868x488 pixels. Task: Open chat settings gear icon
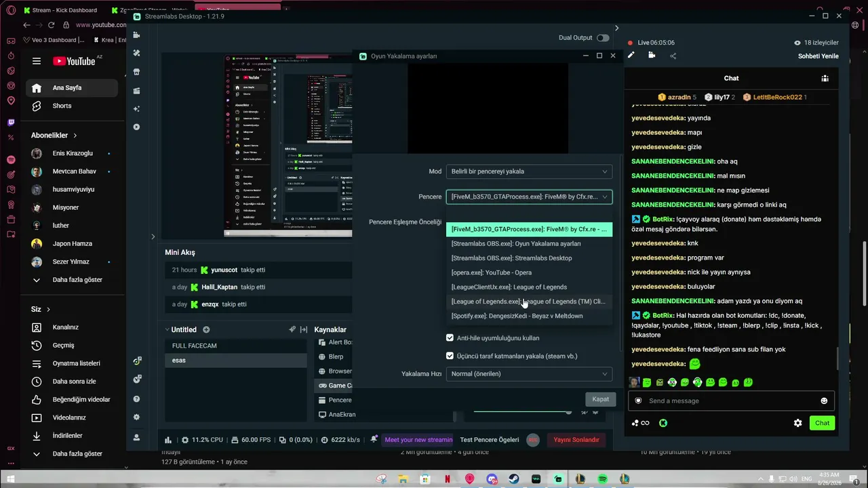coord(798,423)
